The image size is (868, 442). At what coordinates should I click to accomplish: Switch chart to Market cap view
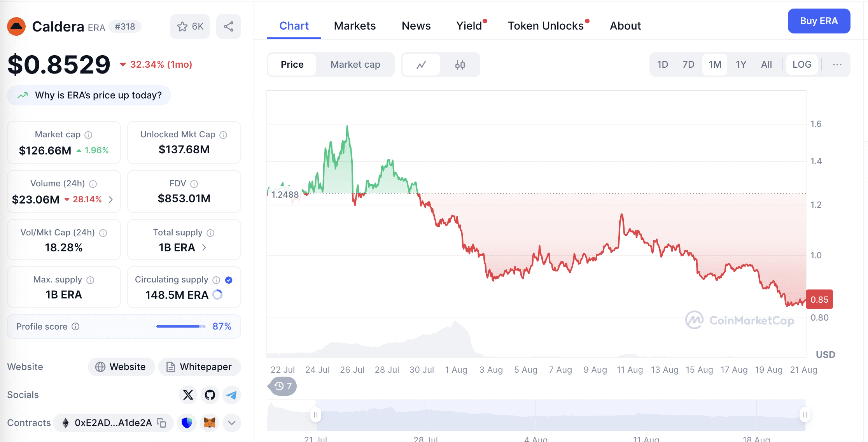[x=355, y=65]
